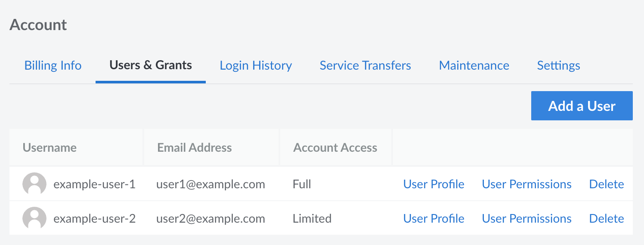Open the Billing Info tab
The width and height of the screenshot is (644, 245).
53,66
